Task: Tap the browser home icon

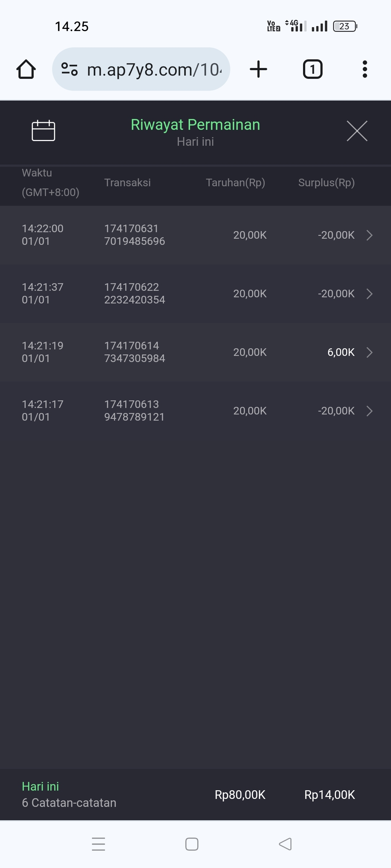Action: coord(26,69)
